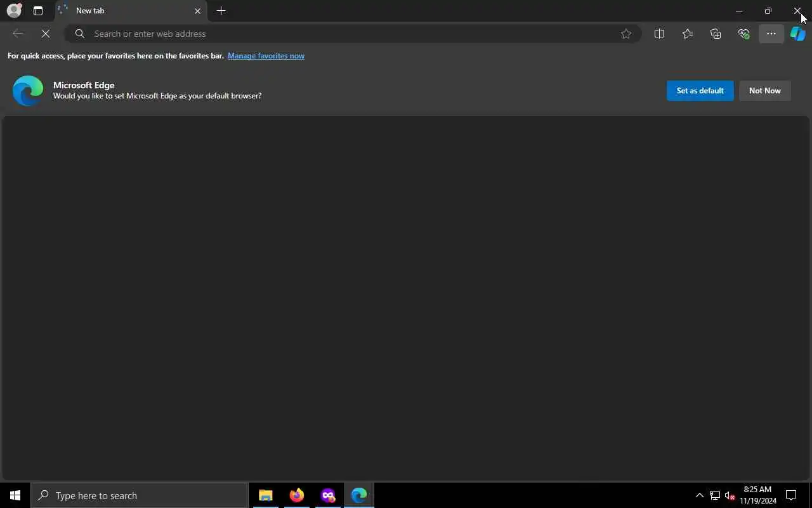The width and height of the screenshot is (812, 508).
Task: Open the Copilot sidebar
Action: pos(798,34)
